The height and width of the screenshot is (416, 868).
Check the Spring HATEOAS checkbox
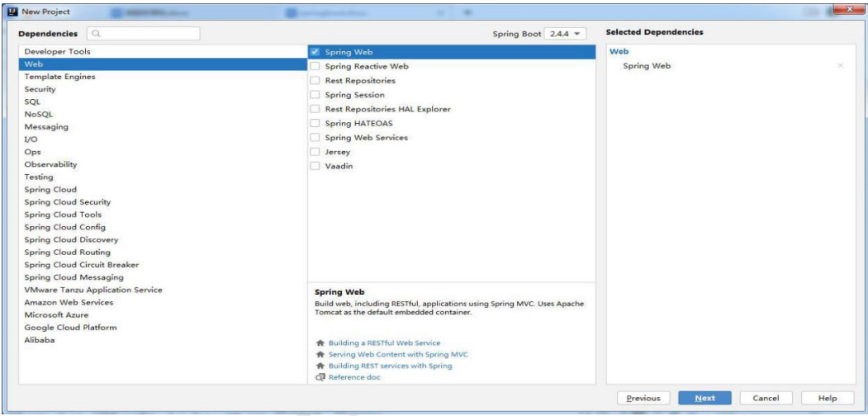pyautogui.click(x=315, y=123)
